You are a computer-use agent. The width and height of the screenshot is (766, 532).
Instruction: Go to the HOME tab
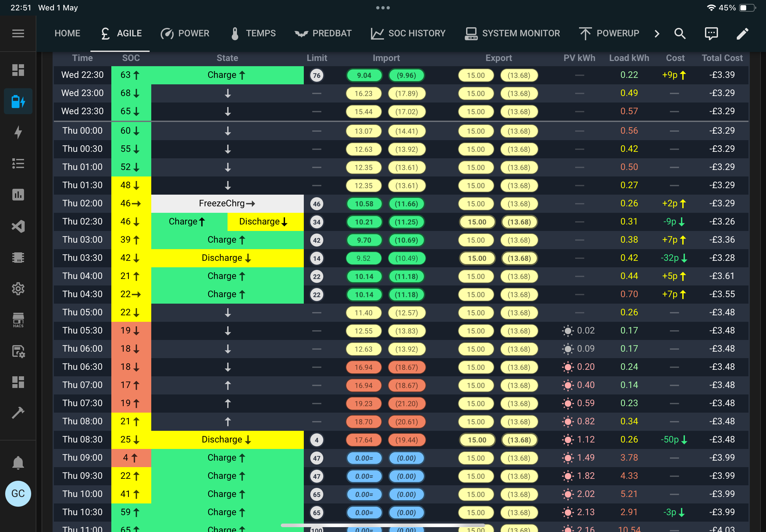coord(68,33)
